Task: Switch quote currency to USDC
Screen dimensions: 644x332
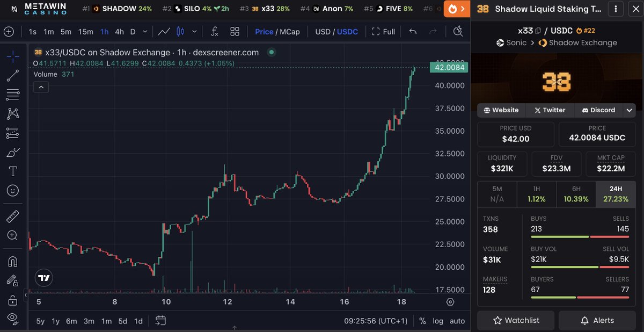Action: click(347, 32)
